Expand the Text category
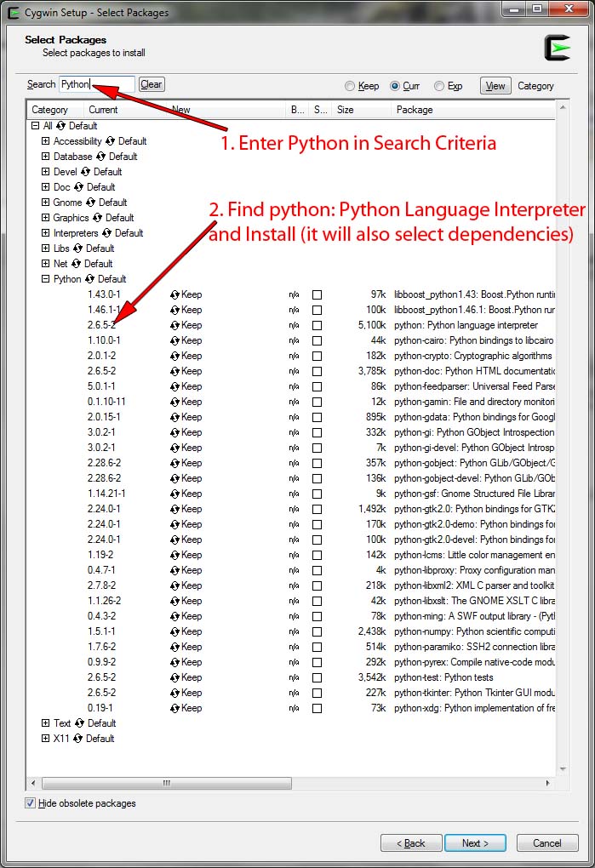Viewport: 595px width, 868px height. [x=46, y=723]
